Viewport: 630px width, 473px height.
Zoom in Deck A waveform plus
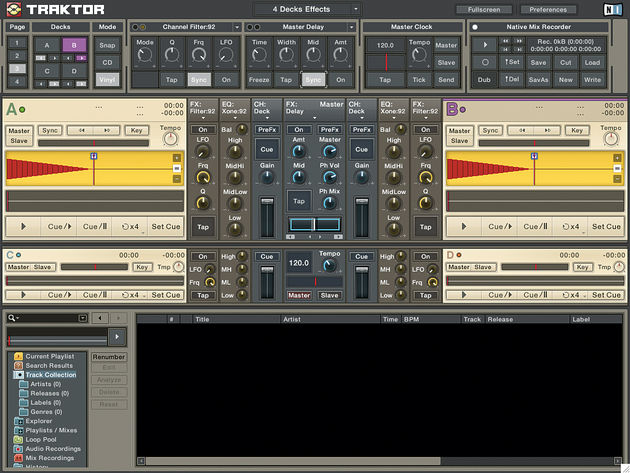177,158
